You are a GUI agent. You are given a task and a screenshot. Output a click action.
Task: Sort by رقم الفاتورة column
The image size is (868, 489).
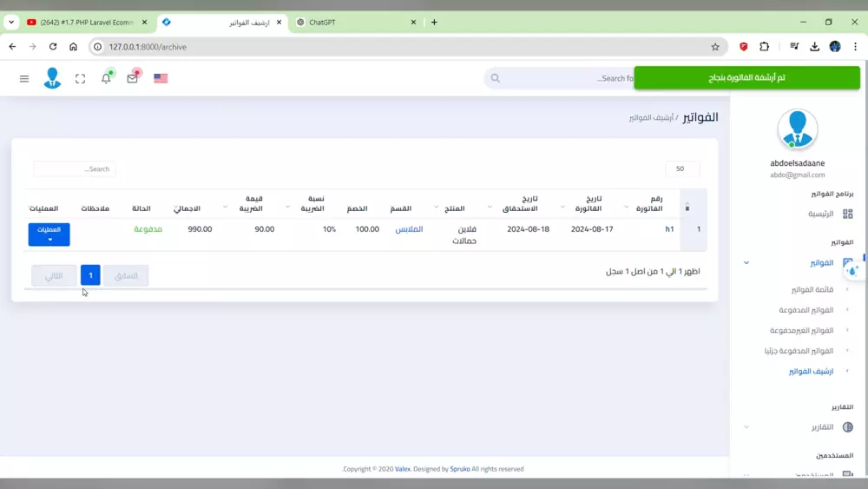(x=648, y=203)
